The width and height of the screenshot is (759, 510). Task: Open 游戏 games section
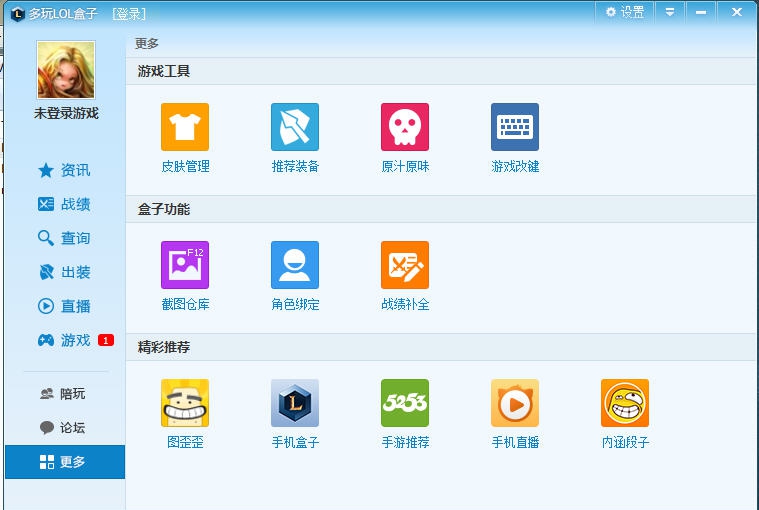tap(64, 340)
